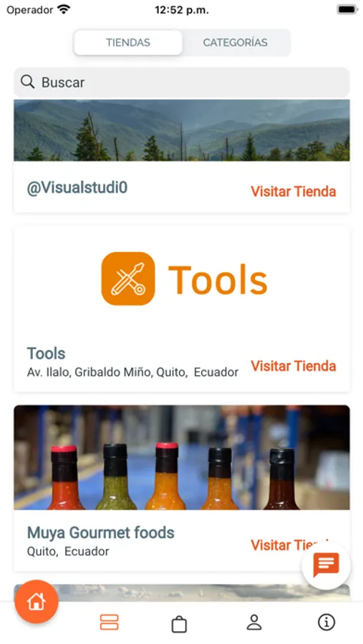Viewport: 363px width, 644px height.
Task: Click the Buscar search field
Action: (182, 82)
